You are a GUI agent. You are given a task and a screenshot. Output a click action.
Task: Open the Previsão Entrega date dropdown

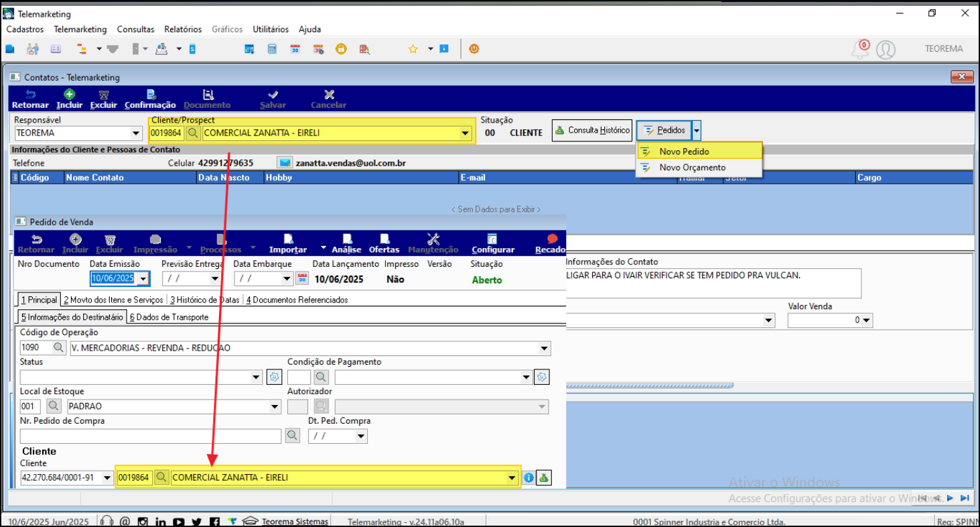click(x=215, y=279)
